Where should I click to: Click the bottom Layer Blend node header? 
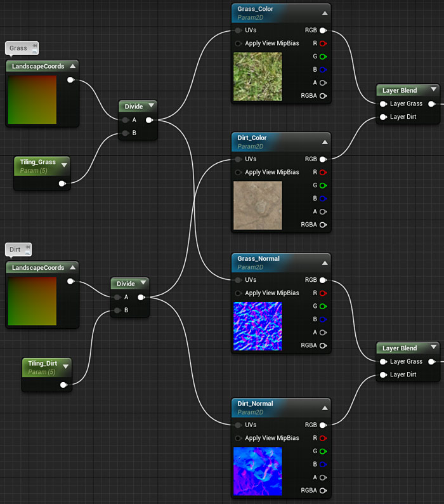pyautogui.click(x=400, y=348)
